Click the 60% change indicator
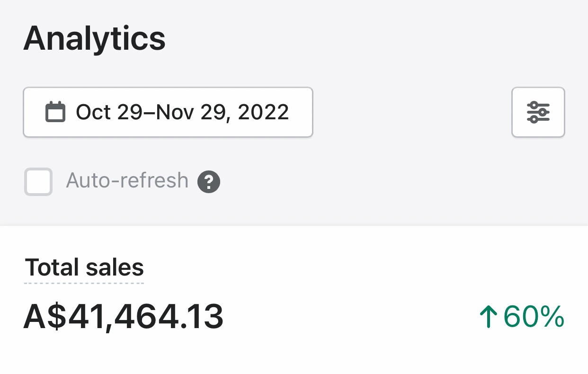Screen dimensions: 588x374 point(534,316)
